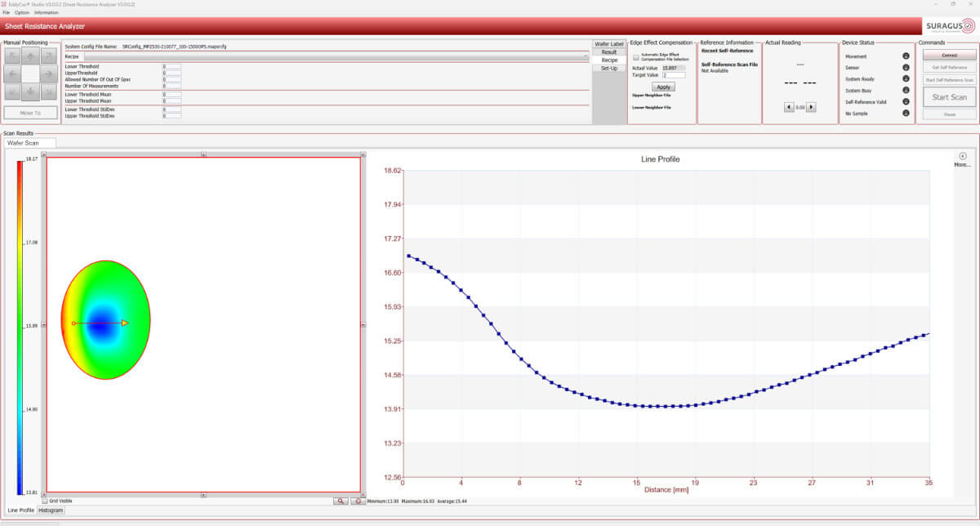The height and width of the screenshot is (526, 980).
Task: Switch to the Histogram tab
Action: coord(51,510)
